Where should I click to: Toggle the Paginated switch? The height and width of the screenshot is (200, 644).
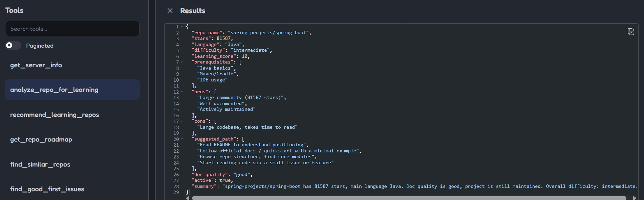tap(13, 46)
